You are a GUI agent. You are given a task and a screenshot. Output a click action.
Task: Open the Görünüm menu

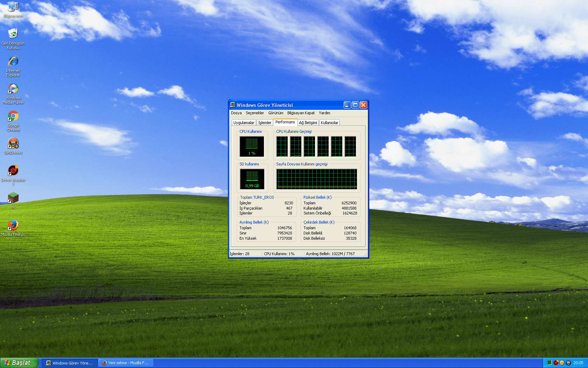pos(276,113)
